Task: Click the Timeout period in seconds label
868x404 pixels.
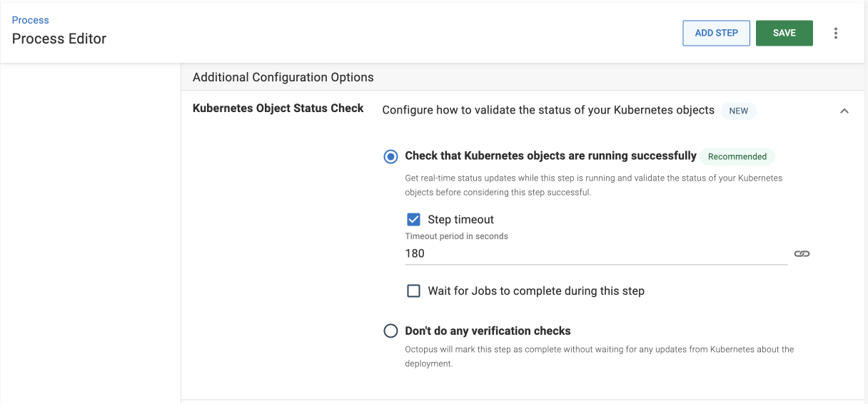Action: click(x=457, y=236)
